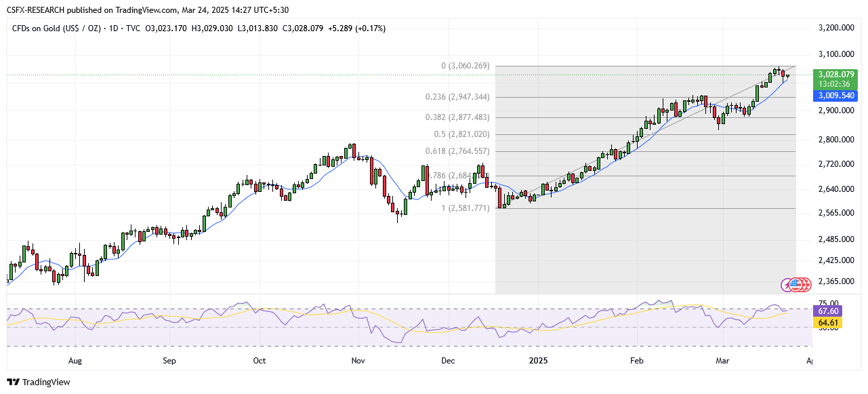Select the "CFDs on Gold (US$ / OZ)" symbol title

[58, 28]
